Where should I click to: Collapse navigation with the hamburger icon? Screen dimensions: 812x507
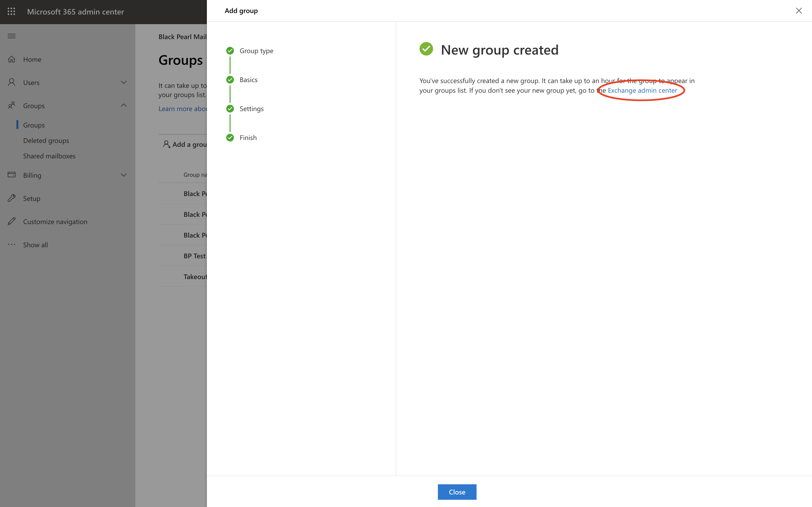click(x=11, y=36)
